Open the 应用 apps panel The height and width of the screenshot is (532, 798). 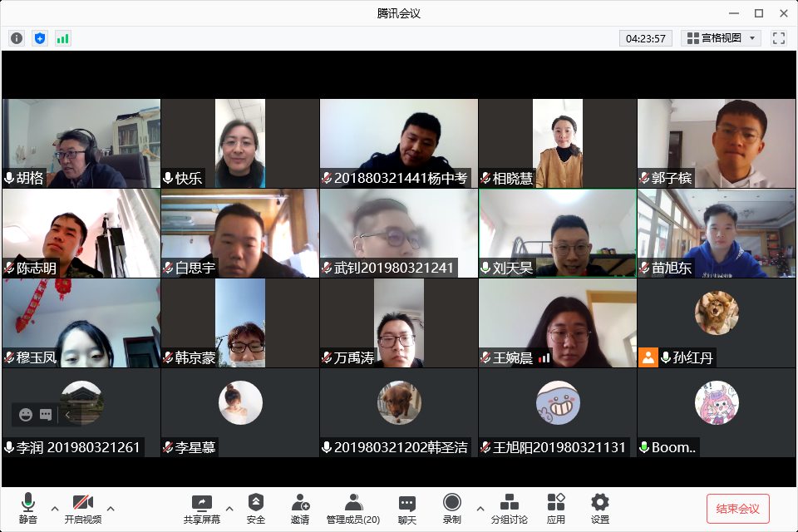[556, 508]
